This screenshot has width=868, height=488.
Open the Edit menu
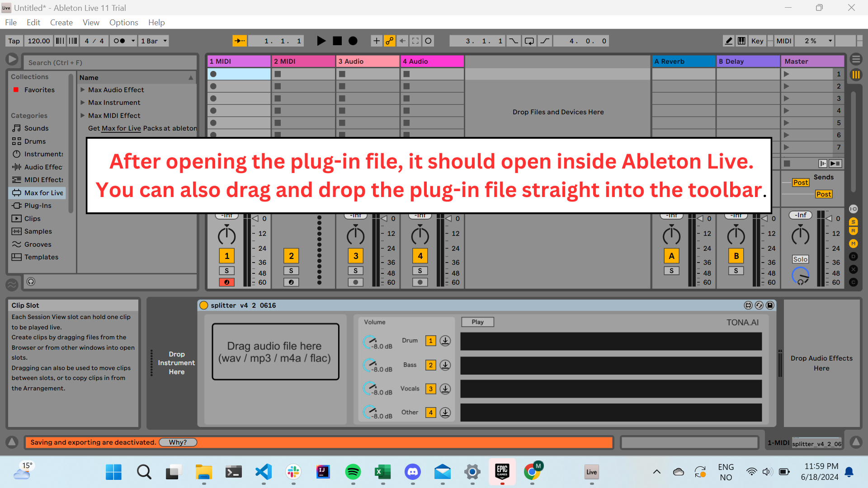pos(33,22)
